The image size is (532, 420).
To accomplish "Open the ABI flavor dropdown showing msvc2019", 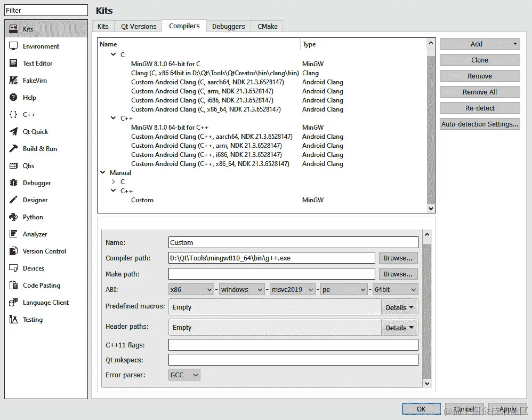I will 293,289.
